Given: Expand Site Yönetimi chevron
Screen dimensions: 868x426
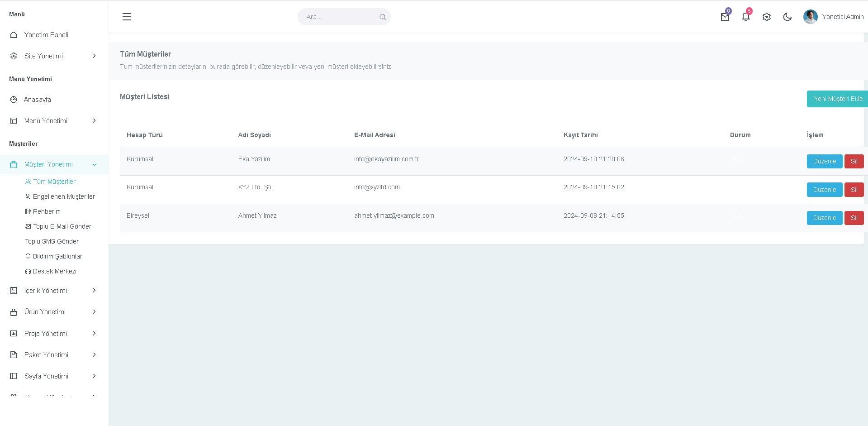Looking at the screenshot, I should click(94, 56).
